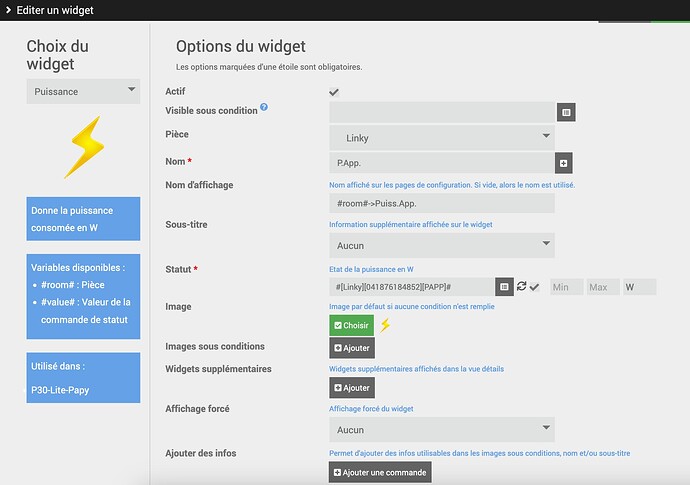Click text 'Nom affiché sur les pages de configuration'
Screen dimensions: 690x485
[x=400, y=185]
